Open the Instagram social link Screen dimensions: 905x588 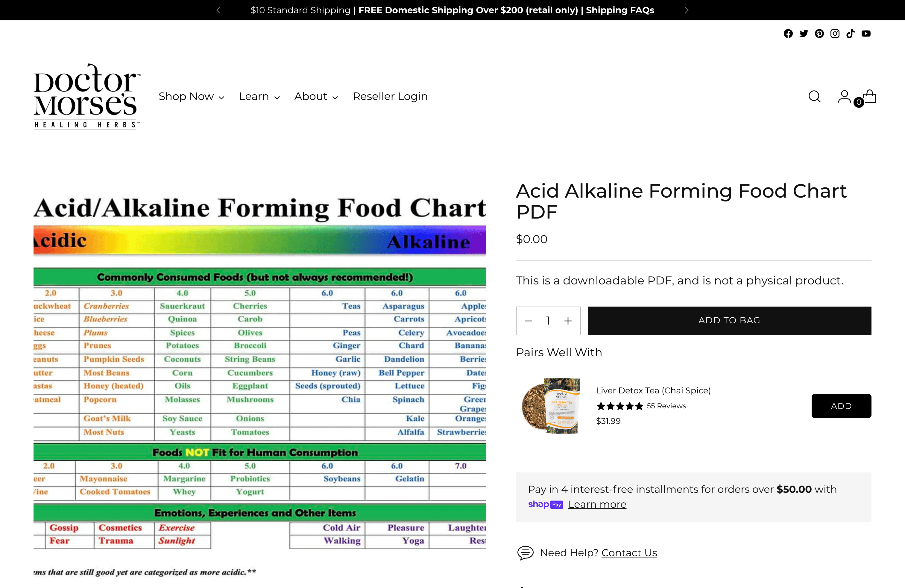[835, 34]
